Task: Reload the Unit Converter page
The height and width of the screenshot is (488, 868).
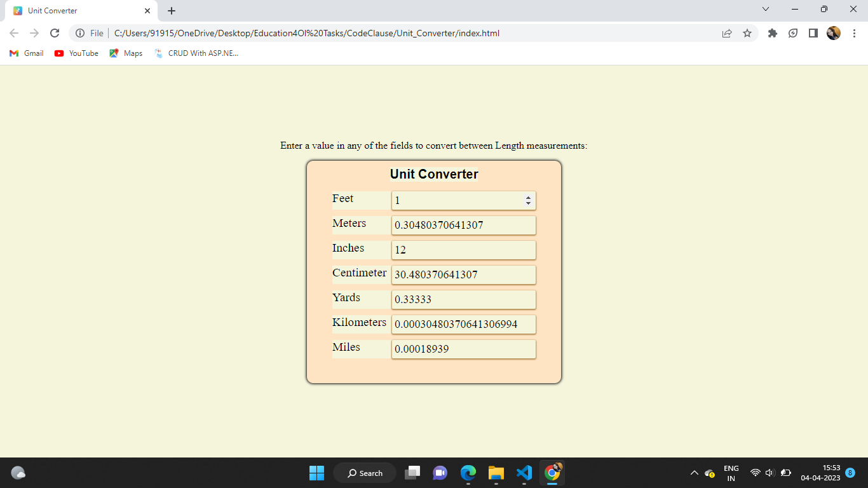Action: pos(55,32)
